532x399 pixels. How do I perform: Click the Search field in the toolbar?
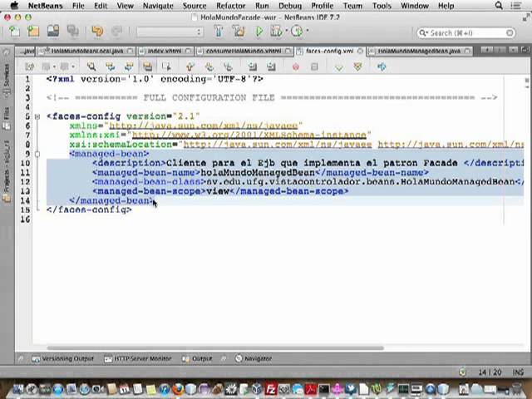pos(466,33)
